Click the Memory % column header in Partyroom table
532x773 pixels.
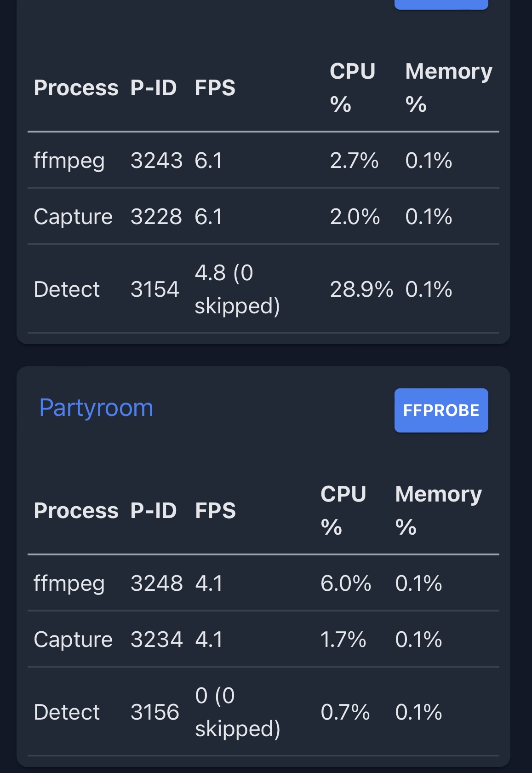click(x=438, y=510)
